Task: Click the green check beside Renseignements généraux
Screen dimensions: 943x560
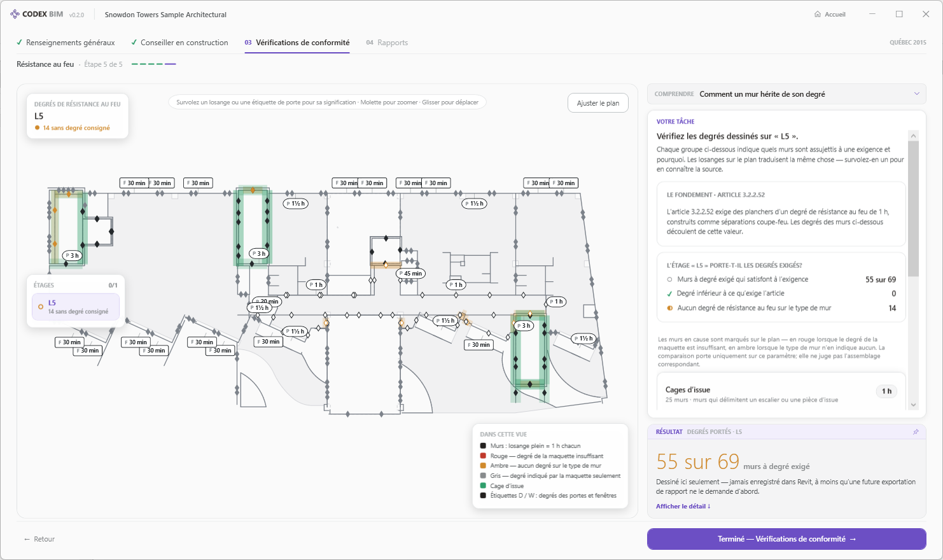Action: click(x=20, y=43)
